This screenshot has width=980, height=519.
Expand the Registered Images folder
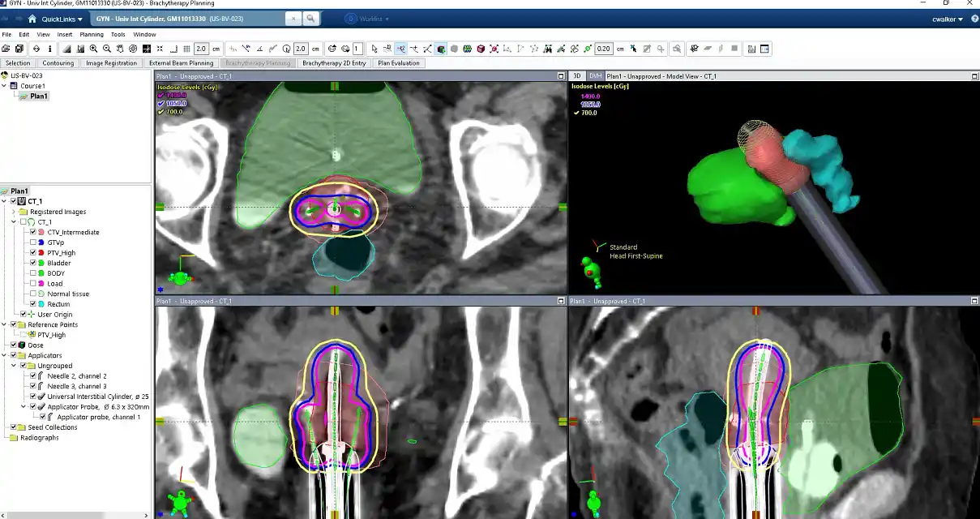pyautogui.click(x=14, y=212)
